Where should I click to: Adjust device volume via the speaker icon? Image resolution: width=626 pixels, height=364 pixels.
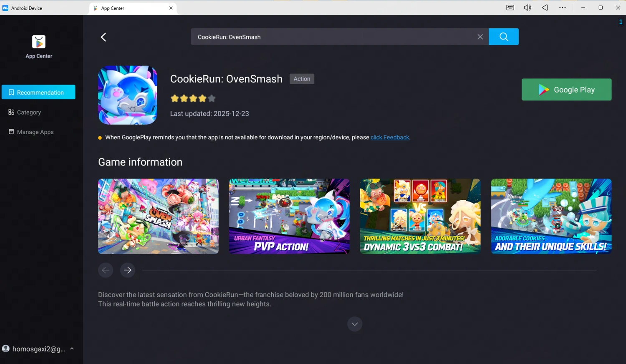tap(528, 8)
